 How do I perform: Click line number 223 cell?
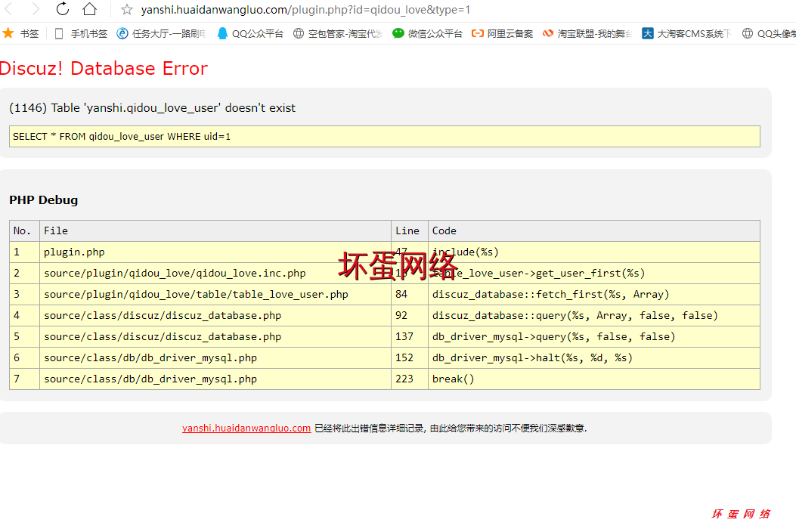(x=410, y=379)
